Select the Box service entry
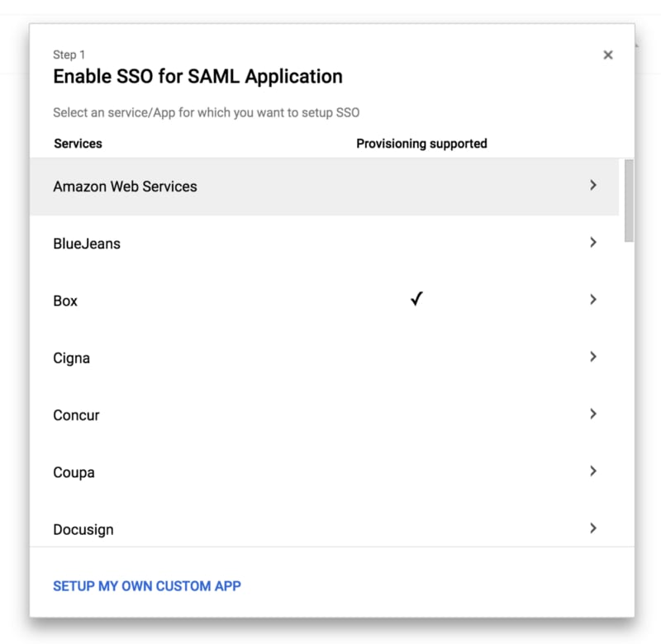Viewport: 661px width, 644px height. click(324, 301)
